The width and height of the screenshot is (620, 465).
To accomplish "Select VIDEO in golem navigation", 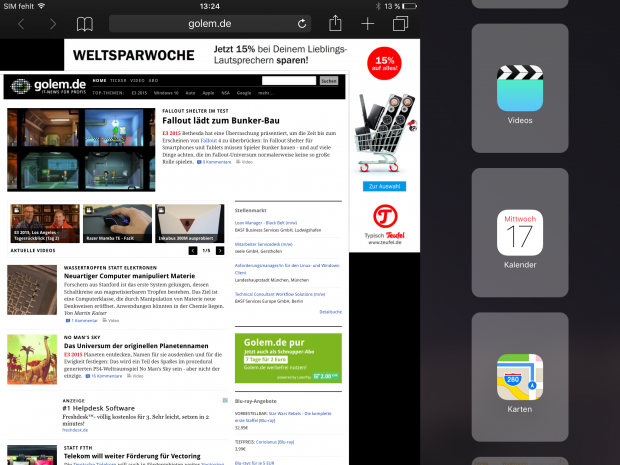I will point(137,80).
